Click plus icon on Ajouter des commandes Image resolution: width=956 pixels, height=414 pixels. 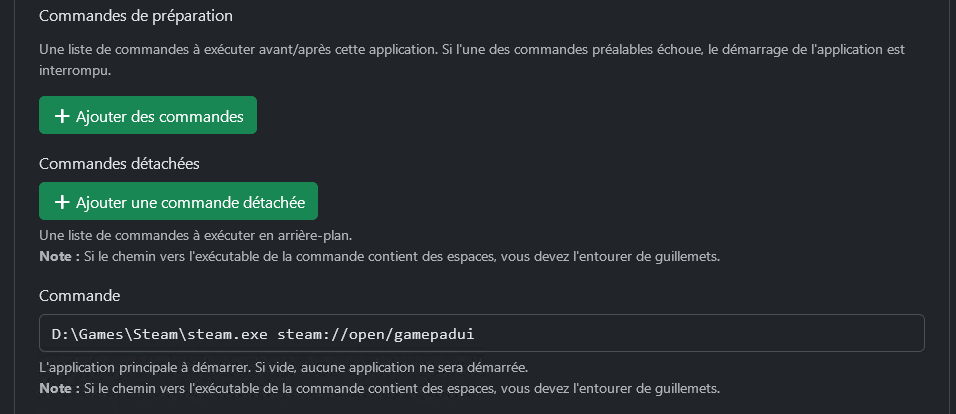click(x=61, y=116)
